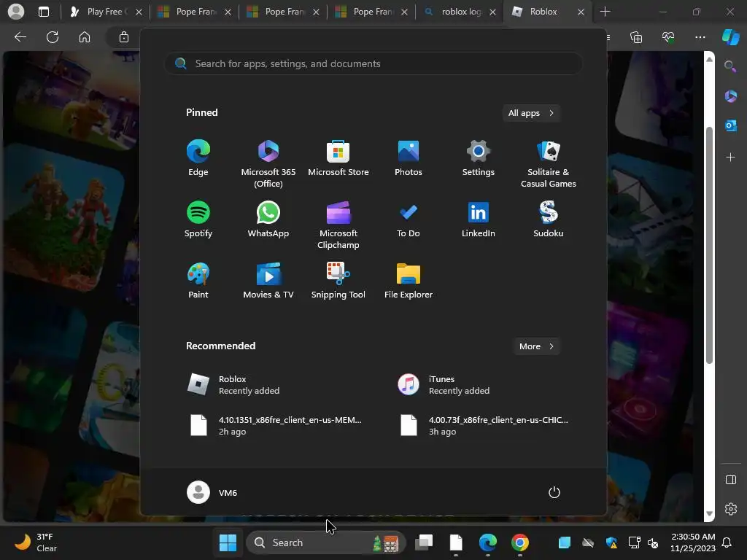Expand More recommended items
The image size is (747, 560).
point(537,346)
